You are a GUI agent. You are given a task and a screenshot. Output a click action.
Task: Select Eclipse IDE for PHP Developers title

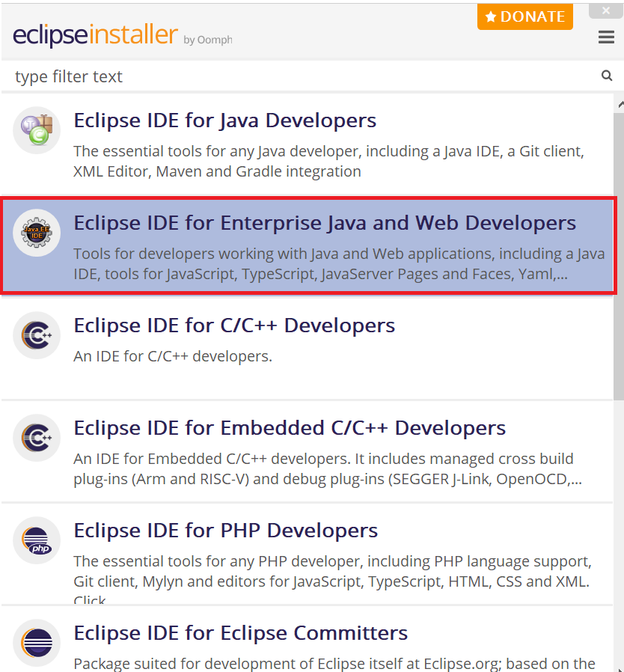(x=226, y=531)
